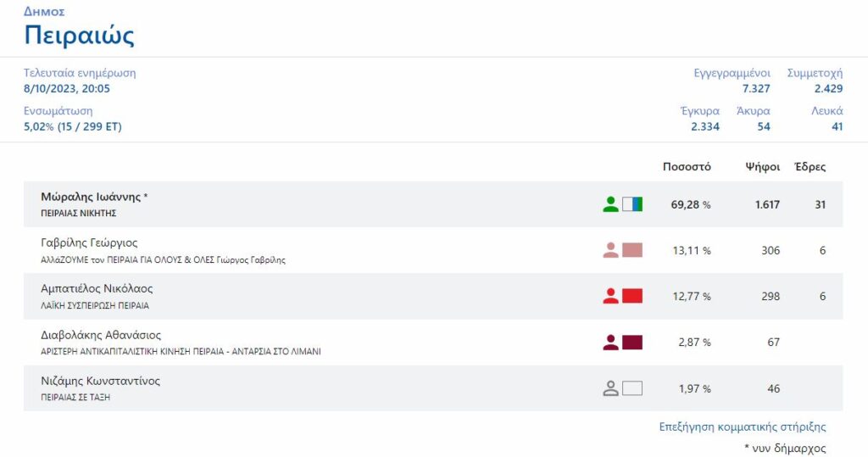
Task: Click white-blue-green party swatch for Μώραλης
Action: coord(632,204)
